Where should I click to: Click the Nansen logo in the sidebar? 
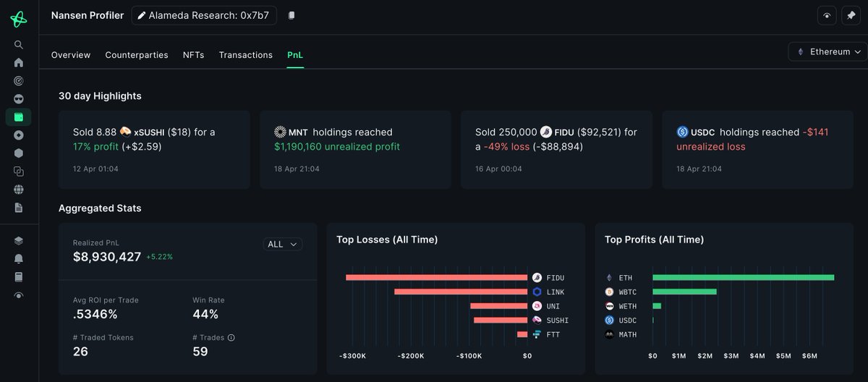[18, 20]
